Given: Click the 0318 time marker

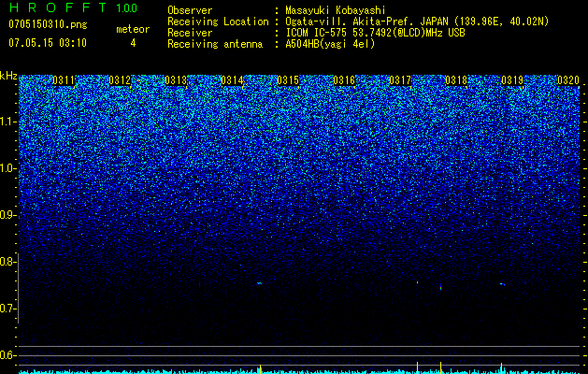Looking at the screenshot, I should click(x=456, y=80).
